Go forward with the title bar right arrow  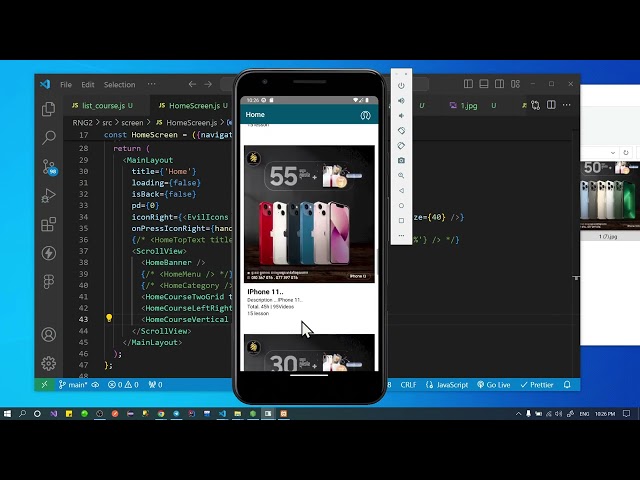(x=208, y=84)
